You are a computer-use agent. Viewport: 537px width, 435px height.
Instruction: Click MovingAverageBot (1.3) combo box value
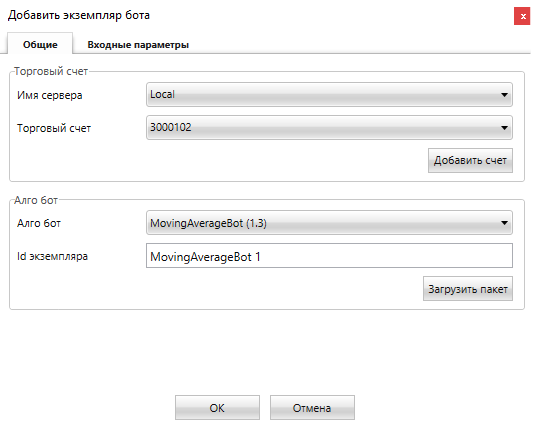208,223
